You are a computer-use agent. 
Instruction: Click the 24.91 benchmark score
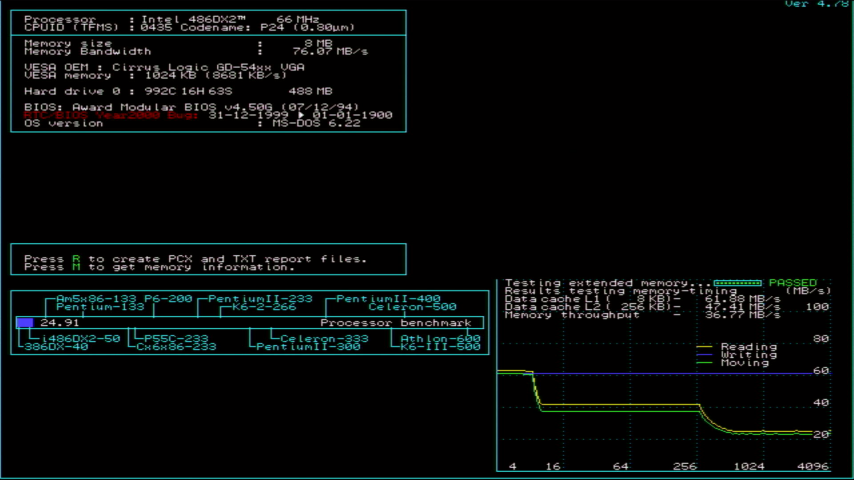coord(60,323)
